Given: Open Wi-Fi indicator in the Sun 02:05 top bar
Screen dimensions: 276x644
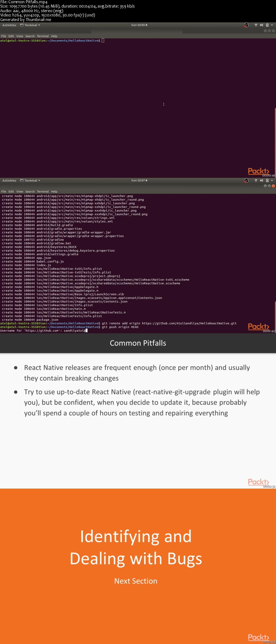Looking at the screenshot, I should coord(256,25).
